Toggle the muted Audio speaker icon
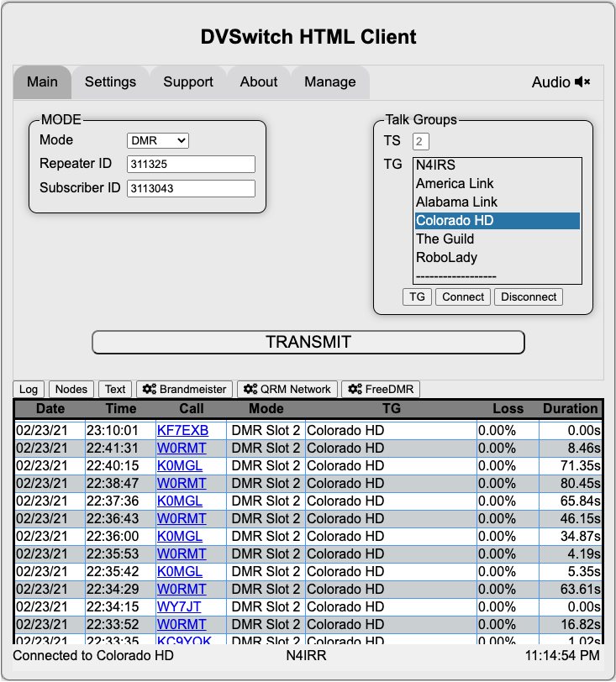Viewport: 616px width, 682px height. pyautogui.click(x=582, y=81)
